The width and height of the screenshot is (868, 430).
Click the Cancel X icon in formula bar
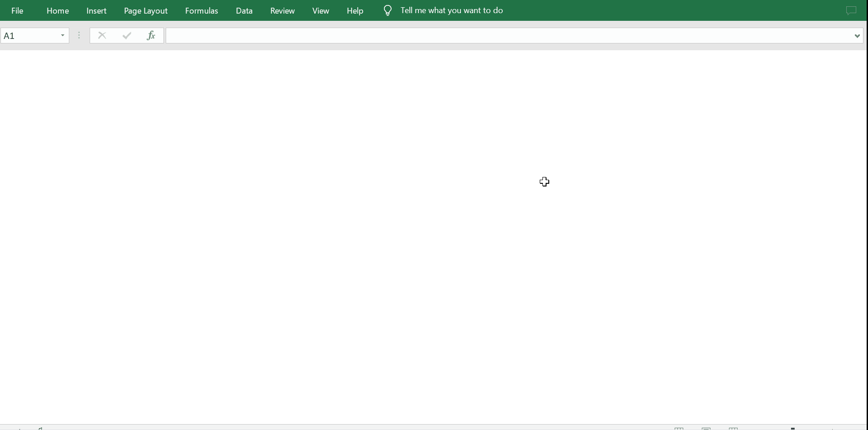click(102, 35)
